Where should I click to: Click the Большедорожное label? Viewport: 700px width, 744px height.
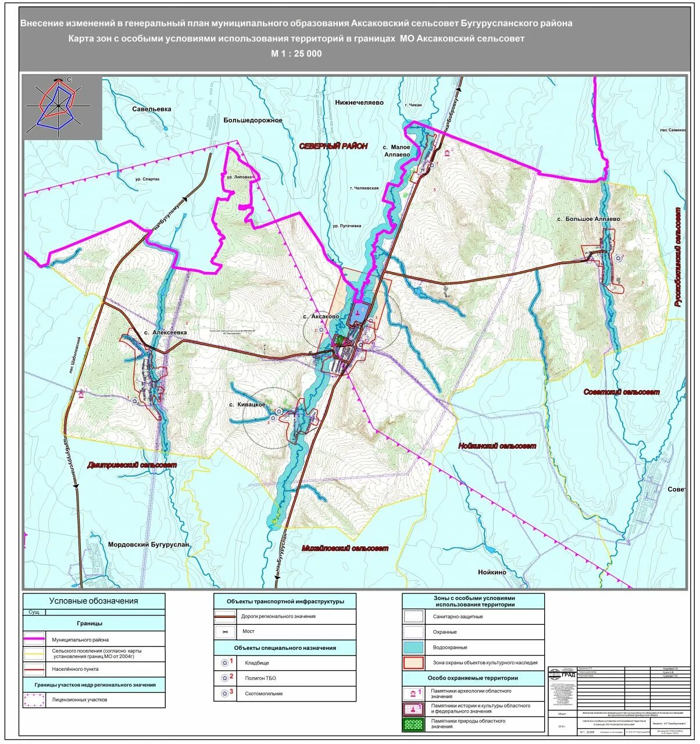253,120
